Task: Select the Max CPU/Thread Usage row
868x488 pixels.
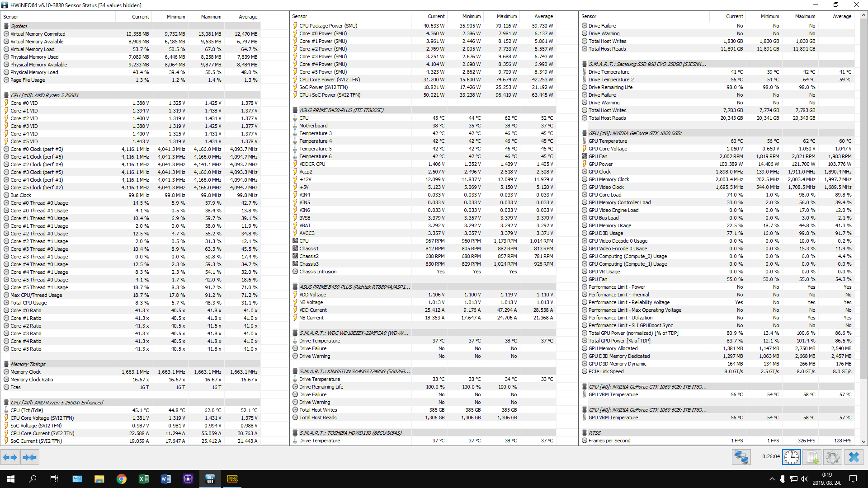Action: 130,295
